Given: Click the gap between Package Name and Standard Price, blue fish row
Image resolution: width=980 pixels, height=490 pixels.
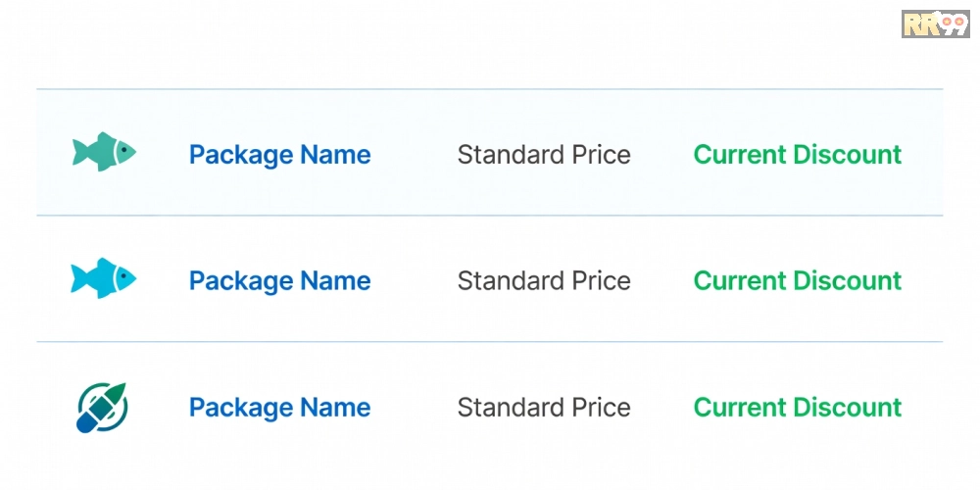Looking at the screenshot, I should 414,281.
